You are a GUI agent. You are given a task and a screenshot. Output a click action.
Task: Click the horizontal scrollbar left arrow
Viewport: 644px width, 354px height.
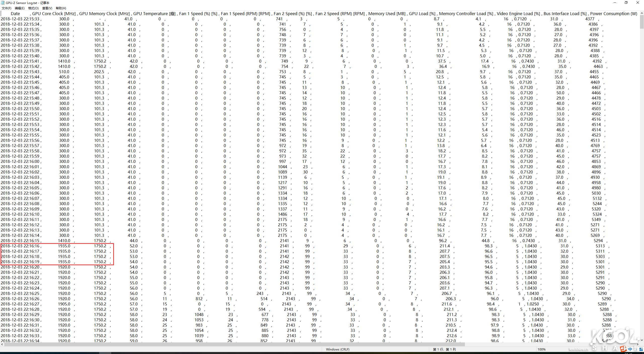click(2, 344)
